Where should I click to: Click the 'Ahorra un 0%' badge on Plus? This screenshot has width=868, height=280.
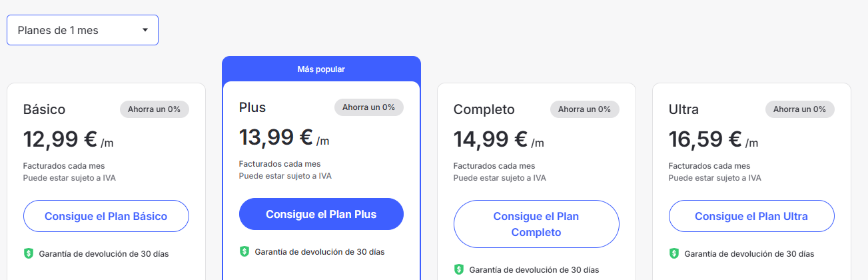[369, 107]
